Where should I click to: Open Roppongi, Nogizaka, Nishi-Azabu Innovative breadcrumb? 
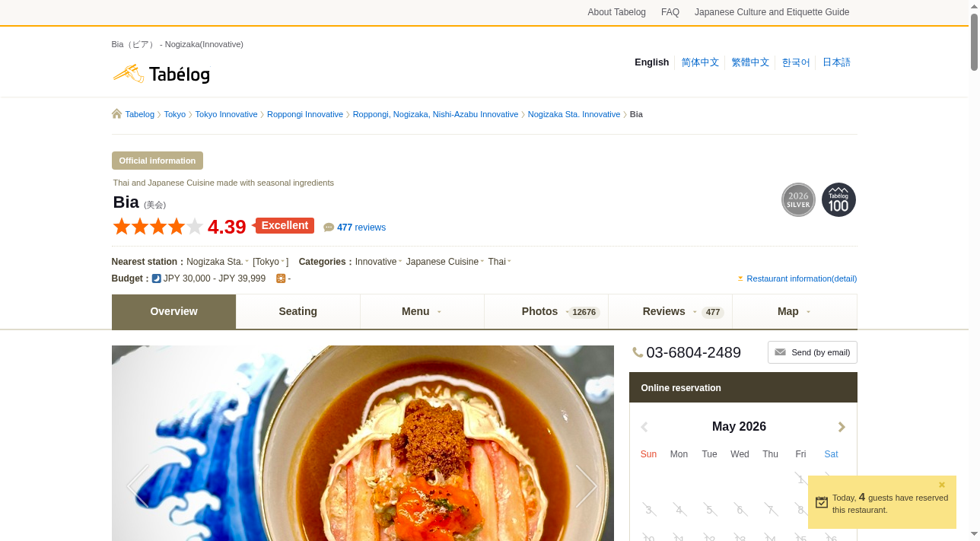[x=435, y=114]
